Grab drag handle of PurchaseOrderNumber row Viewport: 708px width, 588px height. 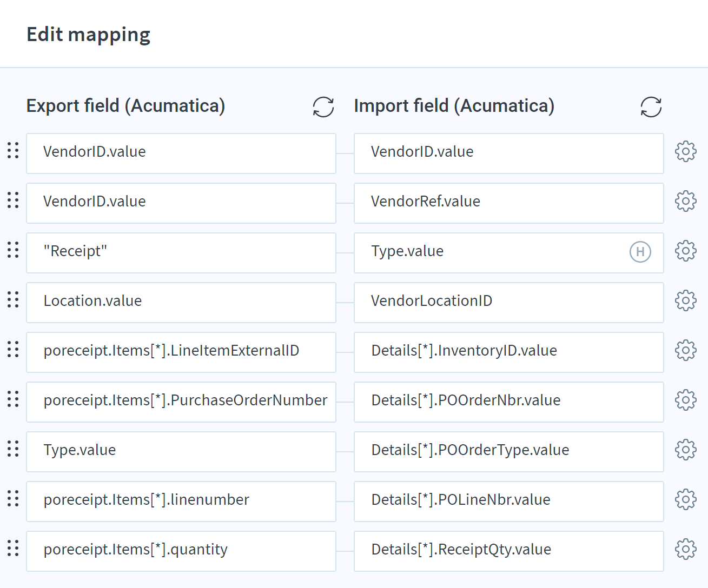pyautogui.click(x=13, y=399)
